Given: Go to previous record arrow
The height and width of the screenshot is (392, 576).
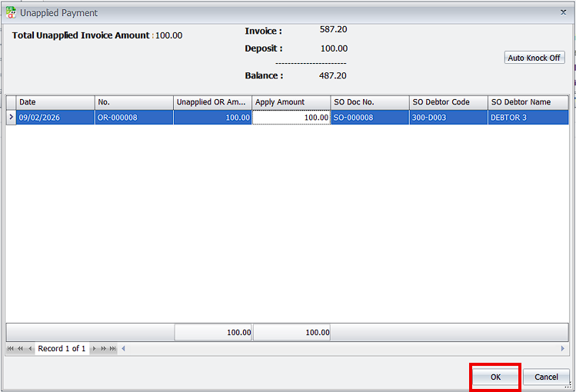Looking at the screenshot, I should [30, 349].
